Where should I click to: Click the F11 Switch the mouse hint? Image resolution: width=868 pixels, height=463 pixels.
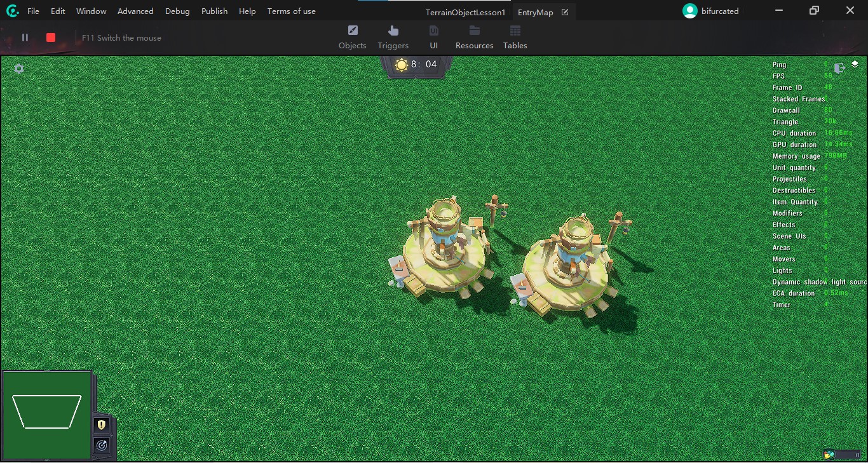click(x=121, y=37)
